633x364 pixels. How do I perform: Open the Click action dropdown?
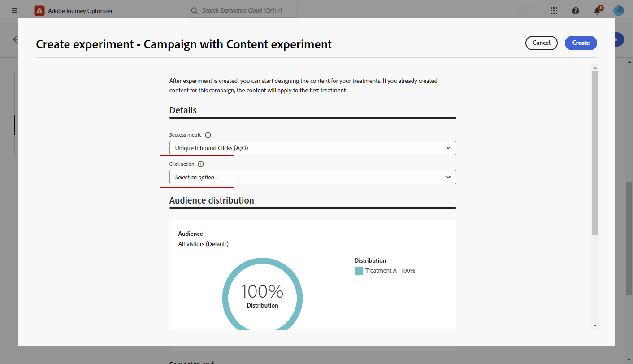pyautogui.click(x=312, y=177)
